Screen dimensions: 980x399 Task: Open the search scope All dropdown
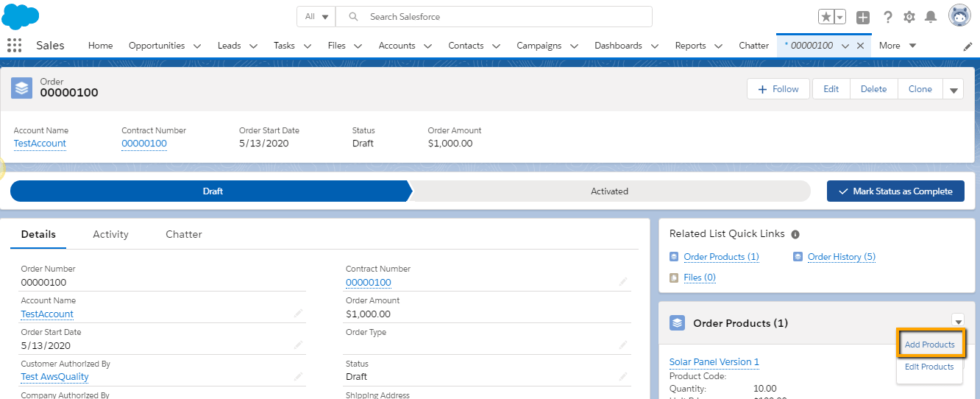coord(316,16)
